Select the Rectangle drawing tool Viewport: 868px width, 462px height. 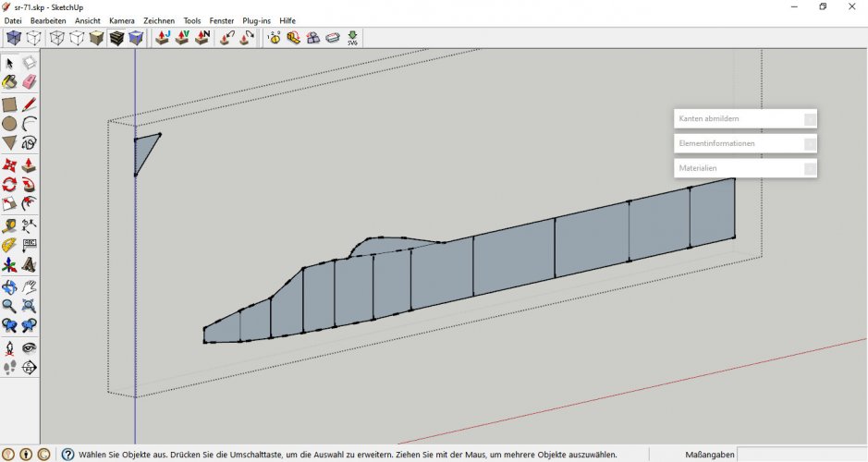coord(9,103)
